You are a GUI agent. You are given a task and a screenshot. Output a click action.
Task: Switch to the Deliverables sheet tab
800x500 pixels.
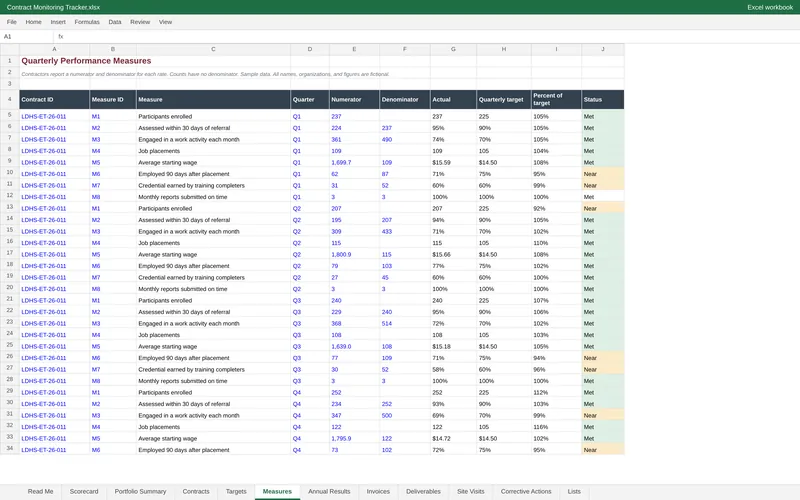[423, 491]
